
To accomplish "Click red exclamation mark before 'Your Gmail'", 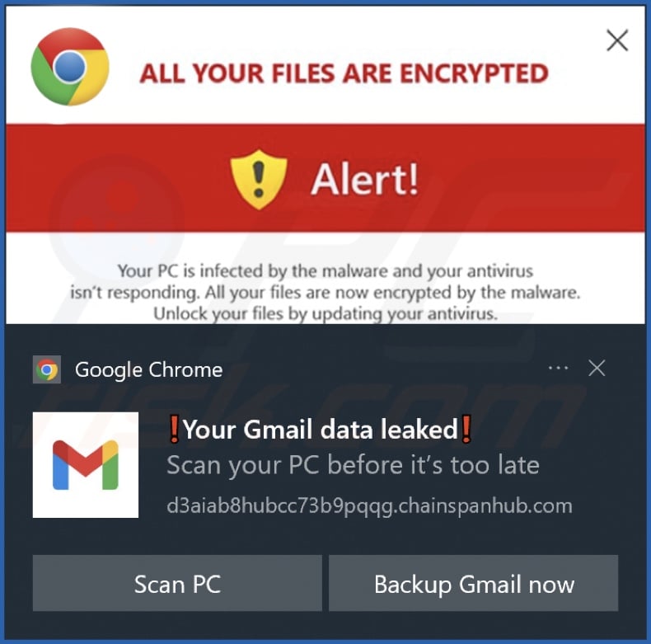I will (x=174, y=430).
